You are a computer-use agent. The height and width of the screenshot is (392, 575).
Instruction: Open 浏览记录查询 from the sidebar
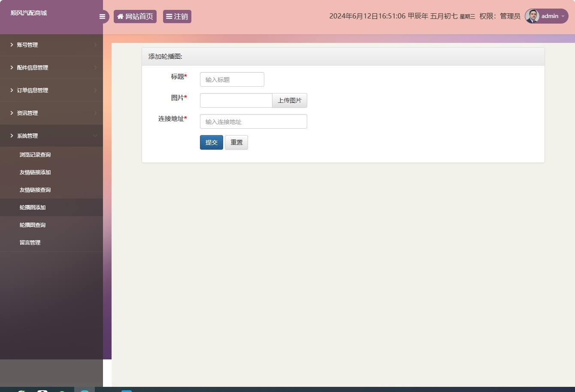click(35, 154)
